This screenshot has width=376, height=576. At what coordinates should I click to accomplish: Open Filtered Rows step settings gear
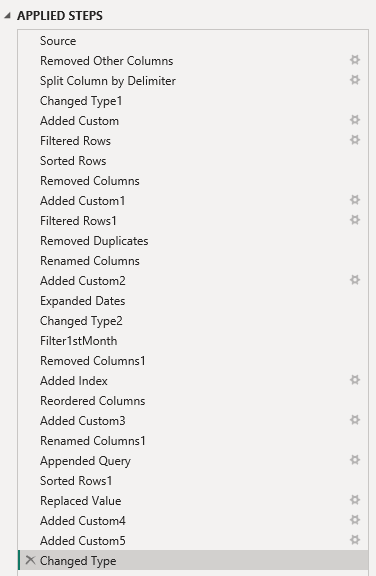pyautogui.click(x=355, y=140)
